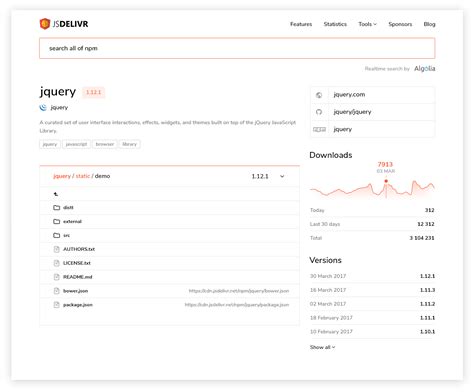Click the 1.12.1 version badge beside jquery title
The width and height of the screenshot is (474, 392).
(93, 92)
